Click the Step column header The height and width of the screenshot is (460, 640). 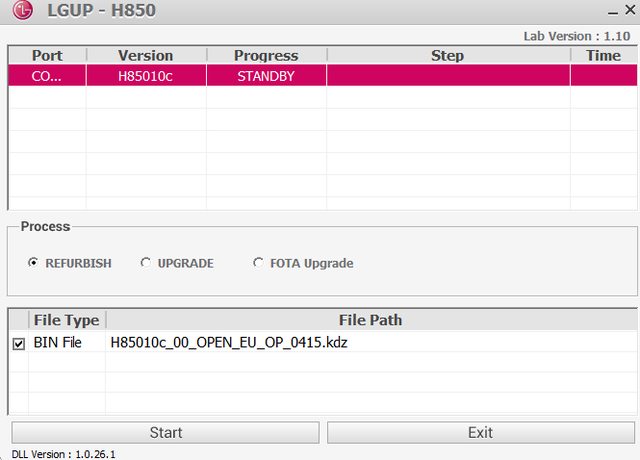[x=447, y=55]
